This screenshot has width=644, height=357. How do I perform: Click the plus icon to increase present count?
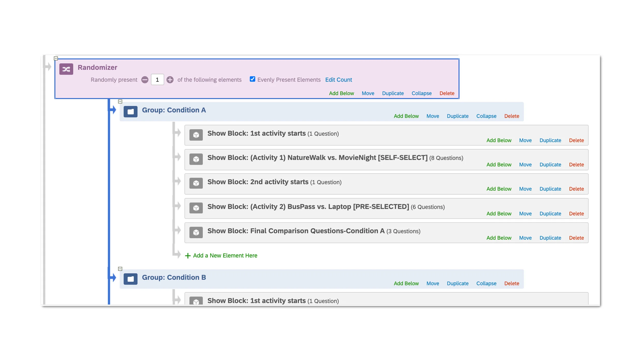170,80
